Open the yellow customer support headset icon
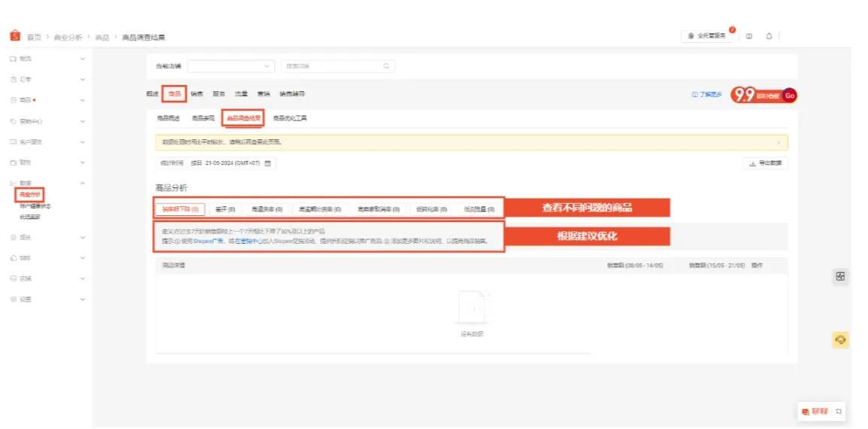The width and height of the screenshot is (868, 429). pyautogui.click(x=840, y=339)
